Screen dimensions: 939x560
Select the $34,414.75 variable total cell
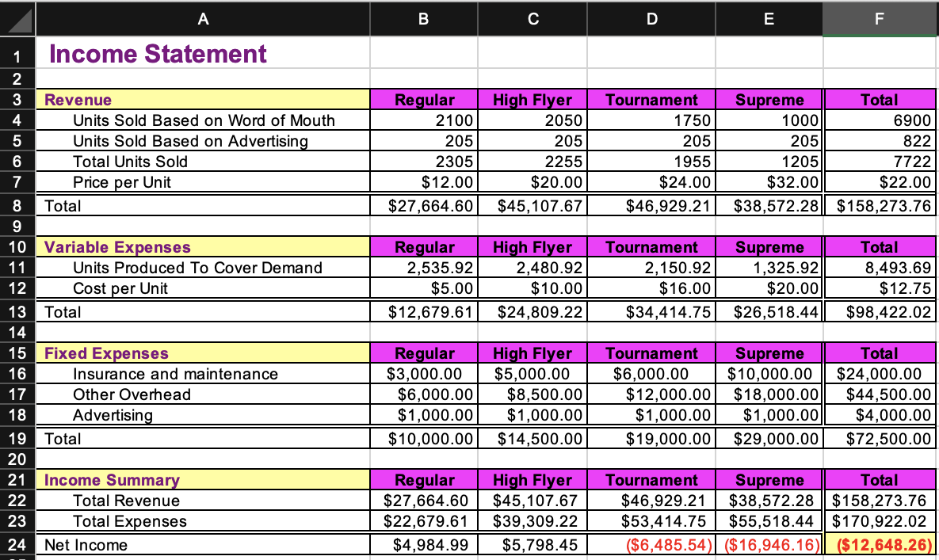pyautogui.click(x=651, y=312)
